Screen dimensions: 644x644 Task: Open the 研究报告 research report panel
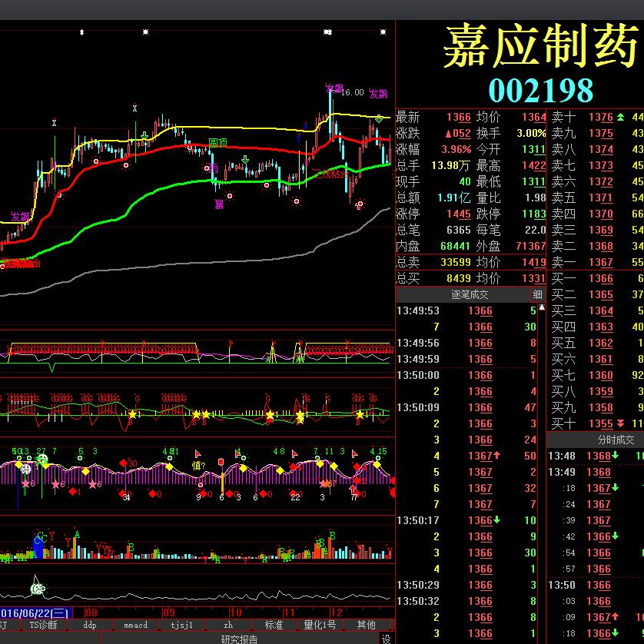pos(240,639)
